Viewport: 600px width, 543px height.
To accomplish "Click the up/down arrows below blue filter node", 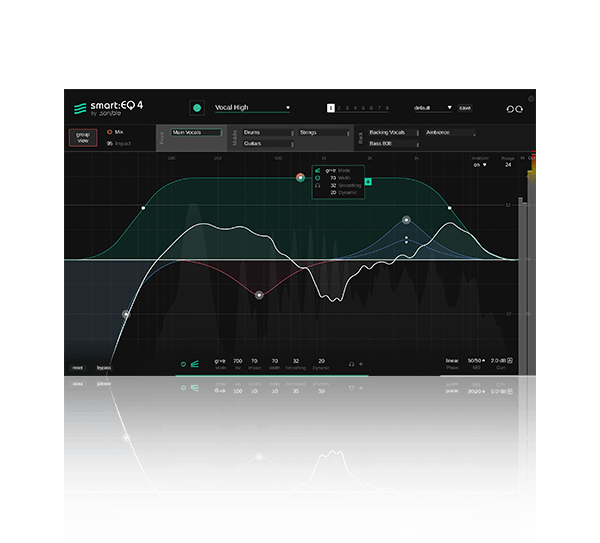I will 406,240.
